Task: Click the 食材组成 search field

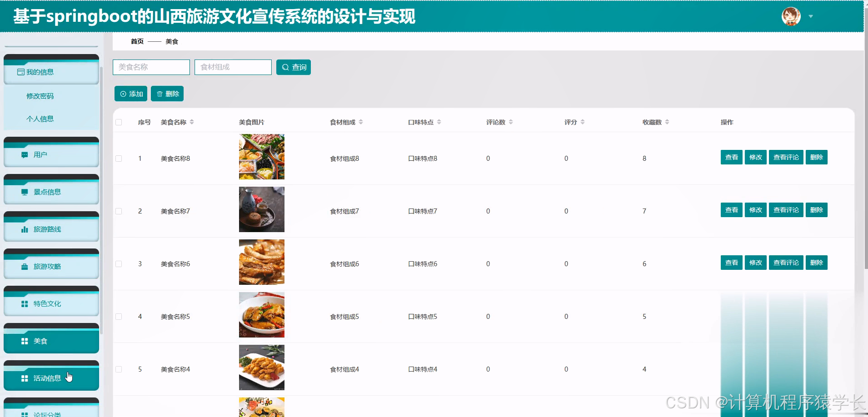Action: coord(233,67)
